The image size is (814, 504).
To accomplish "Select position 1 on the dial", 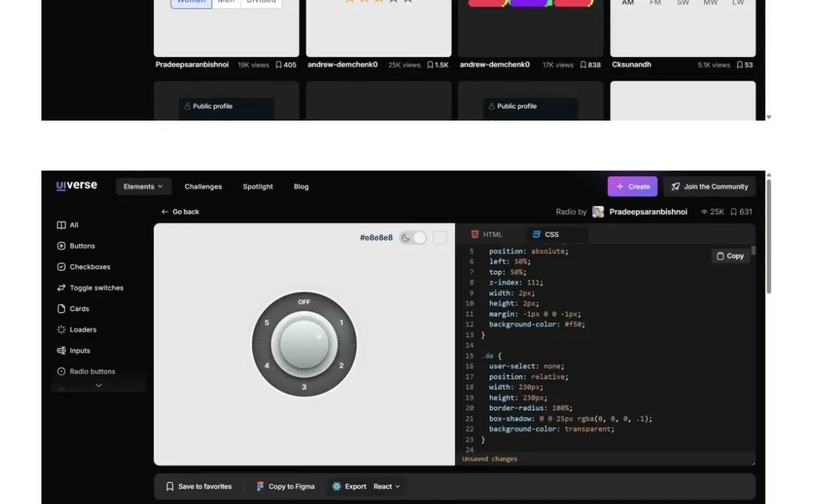I will pyautogui.click(x=341, y=323).
